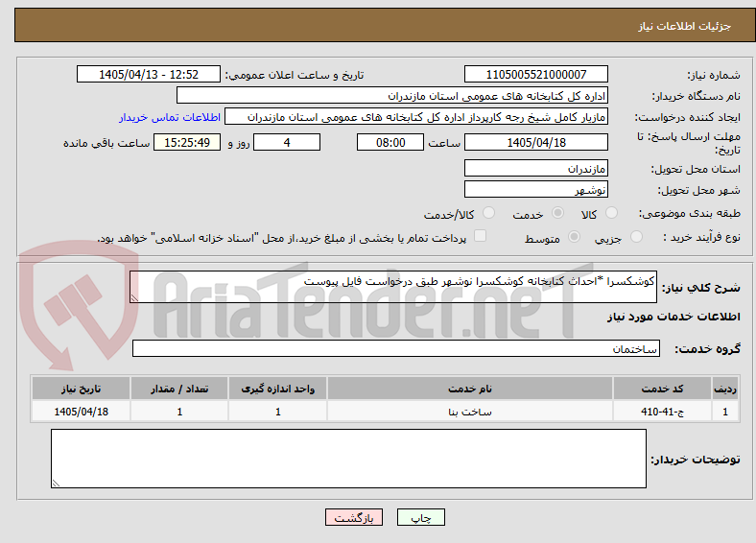This screenshot has height=543, width=756.
Task: Toggle the اسناد خزانه اسلامی payment checkbox
Action: (481, 236)
